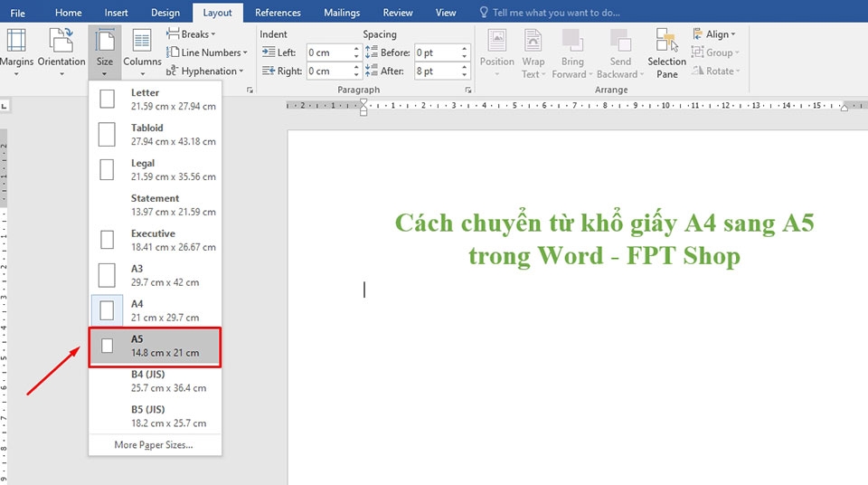
Task: Switch to the Mailings tab
Action: coord(342,12)
